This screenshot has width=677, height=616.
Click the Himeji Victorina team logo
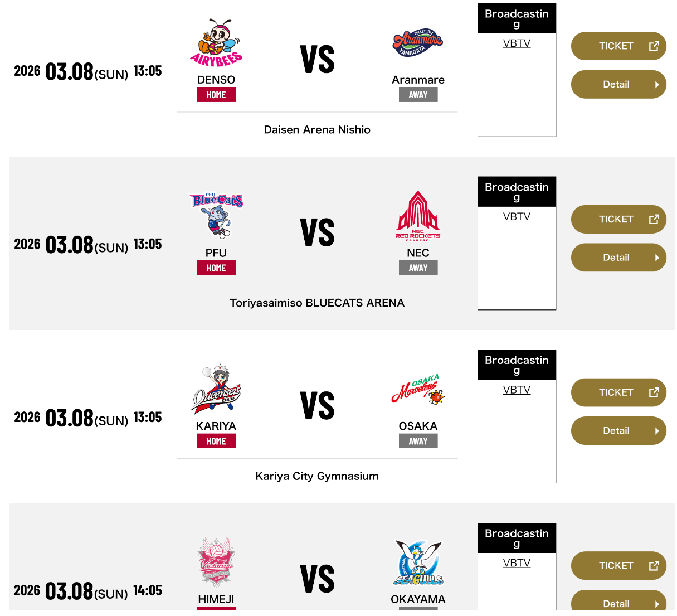point(216,562)
